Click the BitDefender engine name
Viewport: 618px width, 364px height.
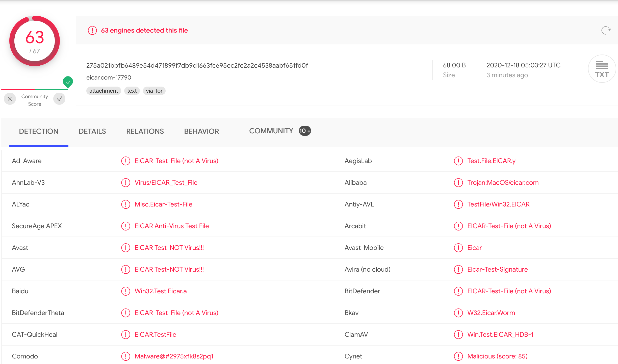[362, 291]
